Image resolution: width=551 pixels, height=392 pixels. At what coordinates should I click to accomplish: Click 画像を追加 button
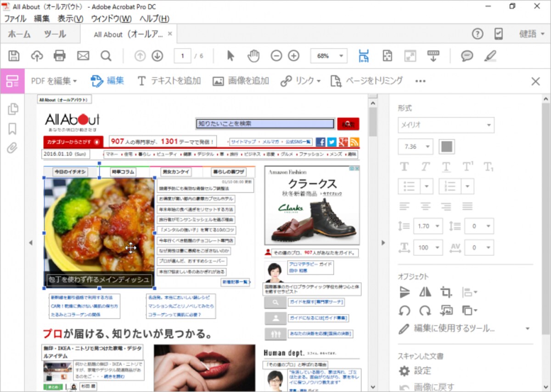click(x=241, y=81)
